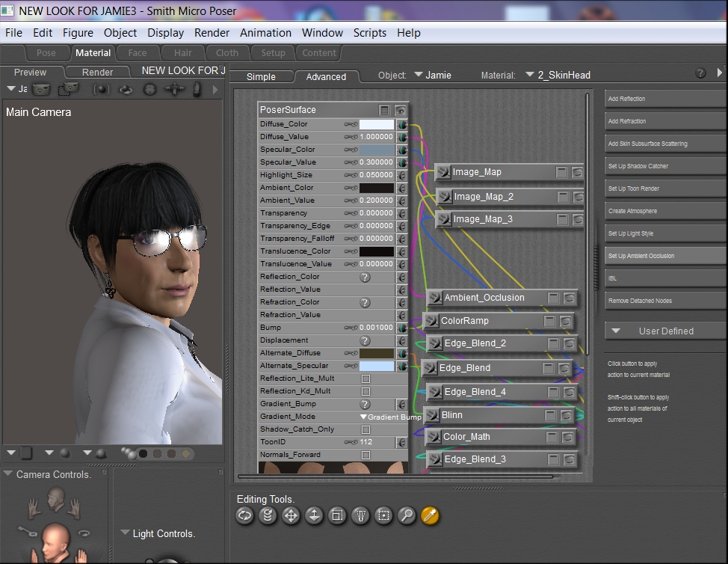Toggle the Shadow_Catch_Only checkbox
The image size is (728, 564).
[365, 429]
